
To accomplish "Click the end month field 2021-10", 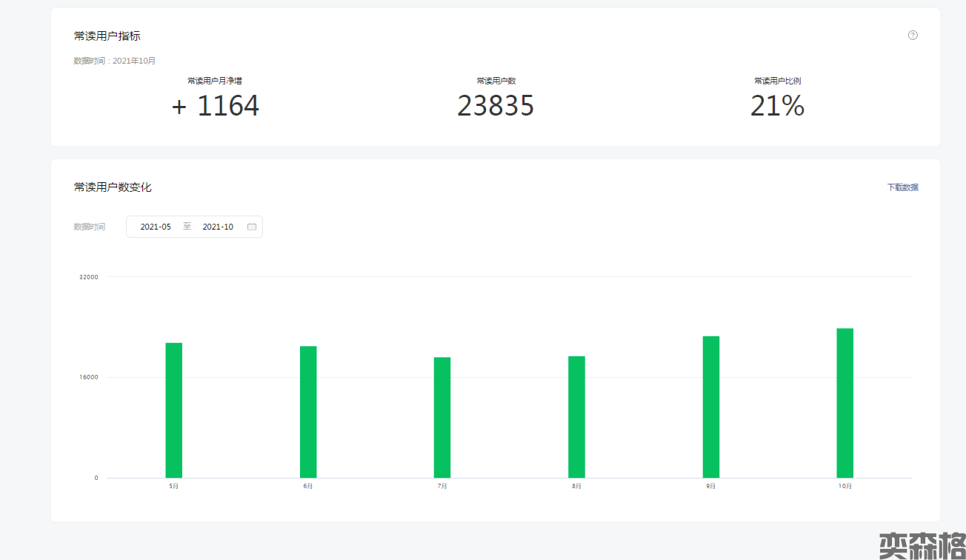I will pos(218,227).
